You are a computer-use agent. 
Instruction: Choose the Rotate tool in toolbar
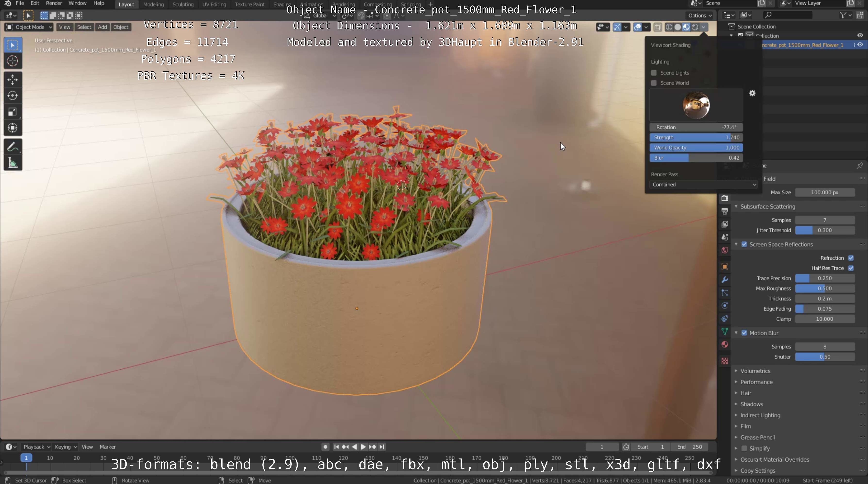(x=13, y=96)
